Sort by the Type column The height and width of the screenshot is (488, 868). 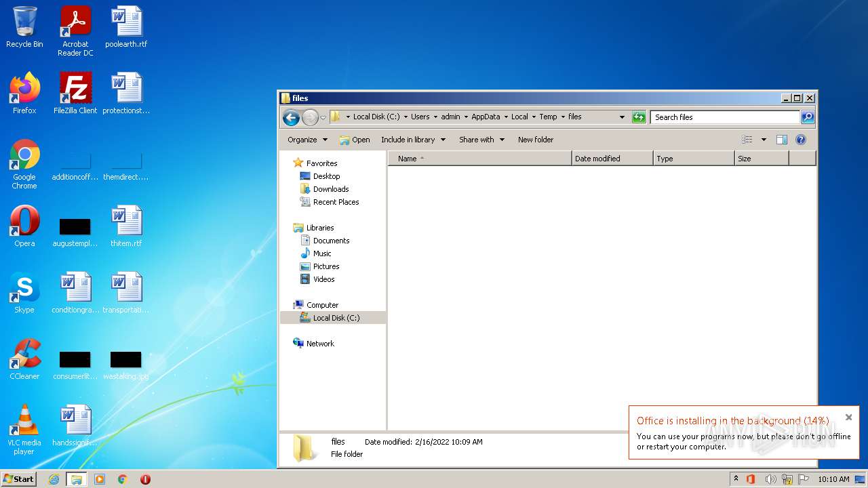pos(694,159)
